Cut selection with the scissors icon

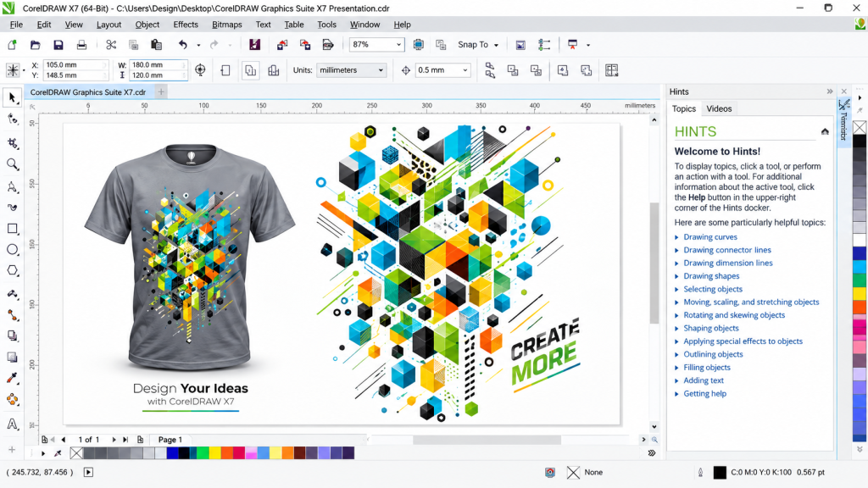point(111,45)
